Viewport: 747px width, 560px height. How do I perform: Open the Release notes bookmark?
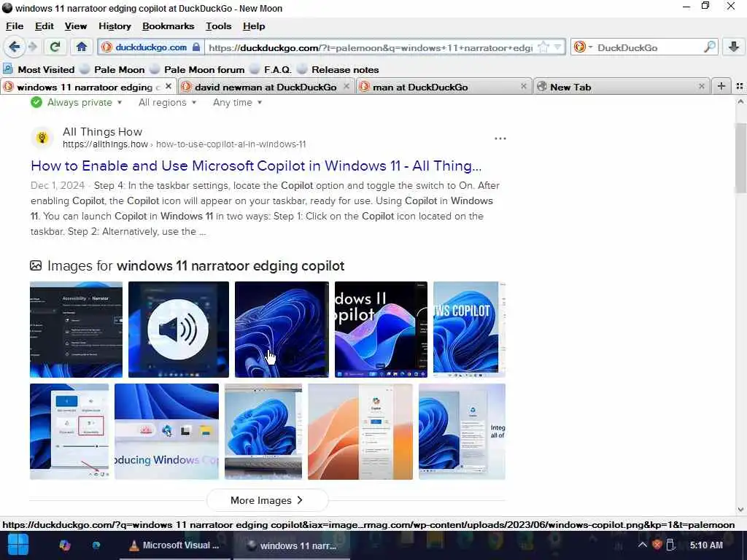tap(338, 69)
